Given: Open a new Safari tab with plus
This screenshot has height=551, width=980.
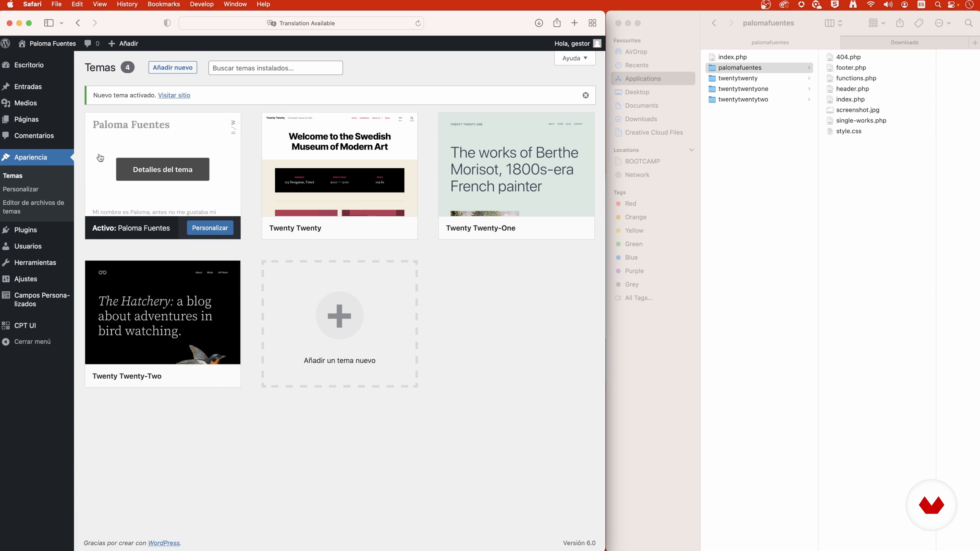Looking at the screenshot, I should [574, 23].
